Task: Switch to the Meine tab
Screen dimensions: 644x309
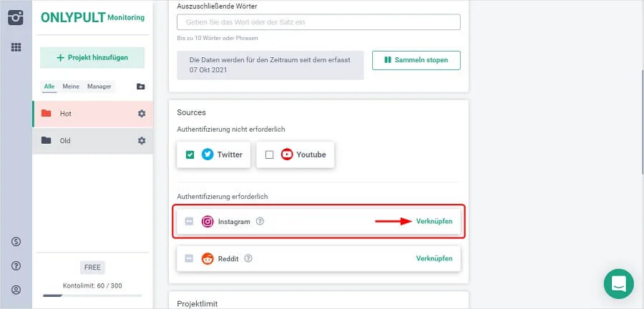Action: (x=71, y=87)
